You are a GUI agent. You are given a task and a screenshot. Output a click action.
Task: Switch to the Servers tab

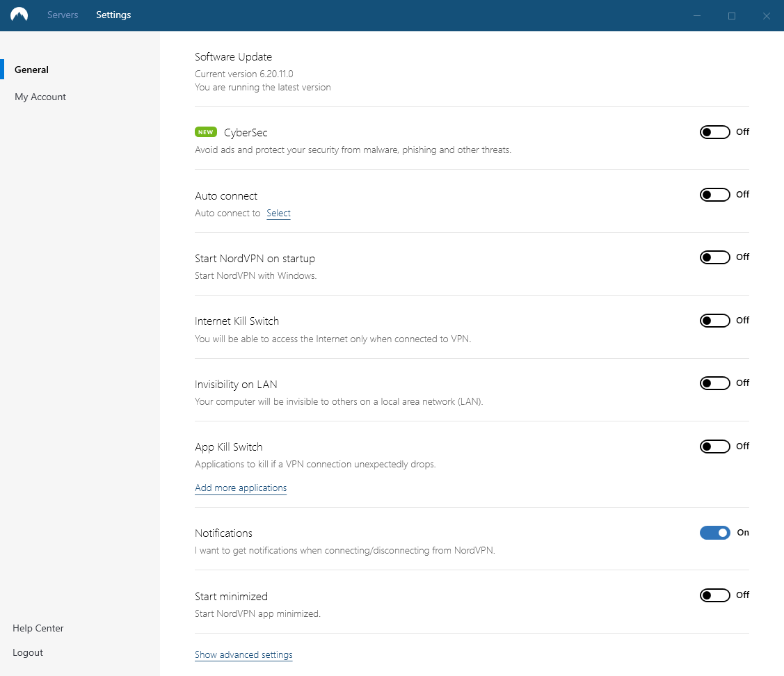(63, 15)
